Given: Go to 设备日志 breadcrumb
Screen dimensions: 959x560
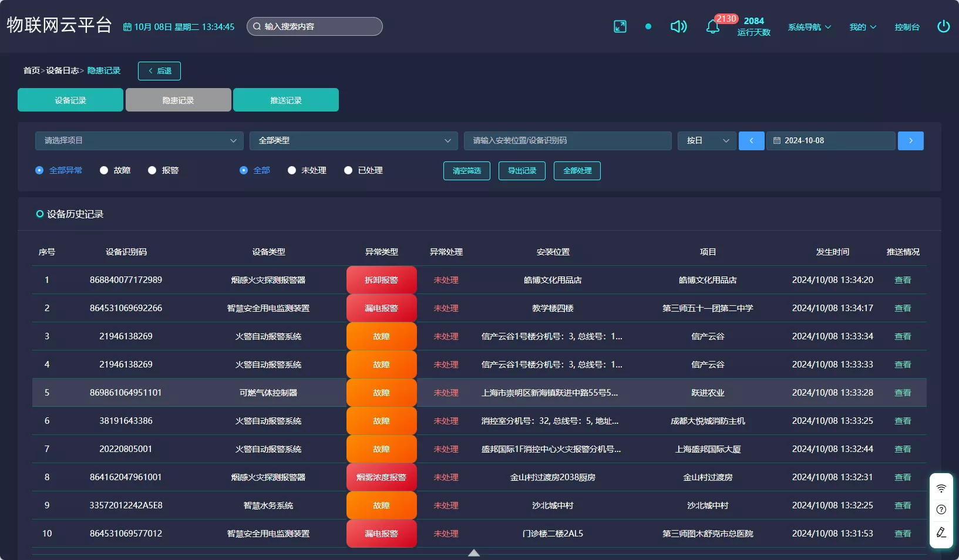Looking at the screenshot, I should [62, 70].
